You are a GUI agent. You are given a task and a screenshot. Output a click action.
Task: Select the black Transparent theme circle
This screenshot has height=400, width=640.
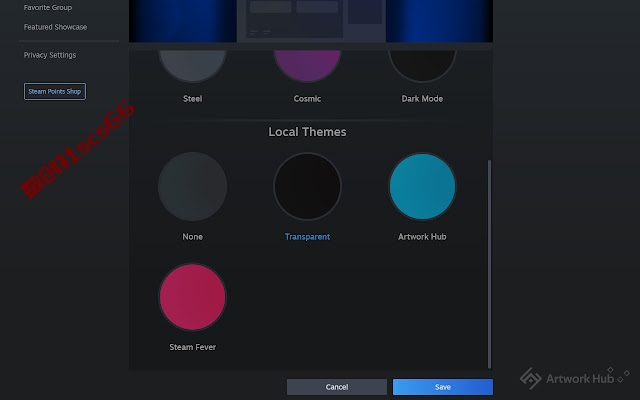tap(307, 187)
